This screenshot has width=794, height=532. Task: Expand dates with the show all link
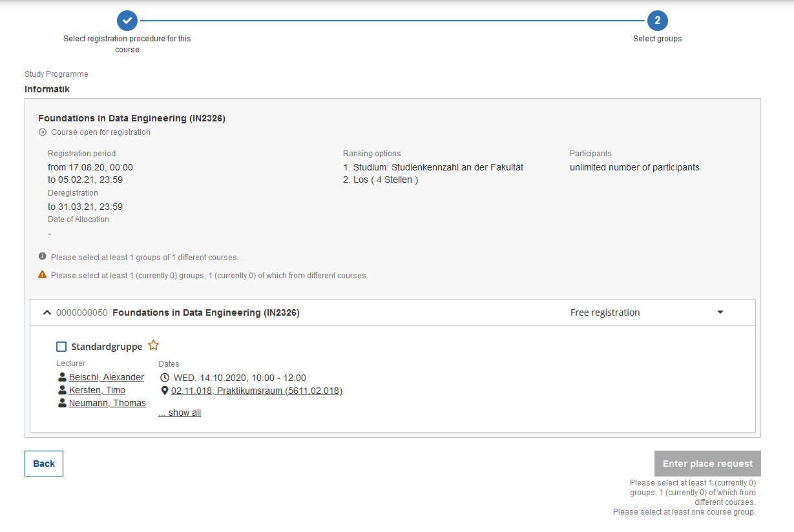tap(180, 413)
